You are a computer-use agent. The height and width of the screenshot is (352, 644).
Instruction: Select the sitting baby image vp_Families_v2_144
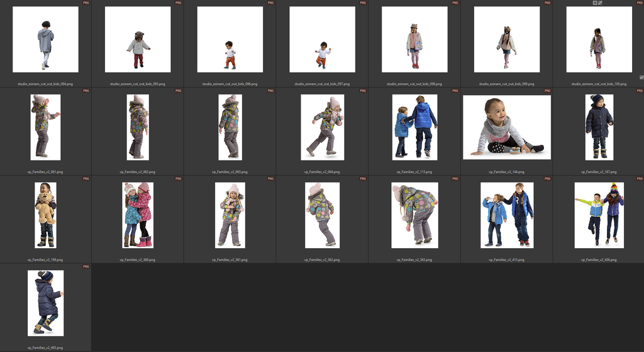[507, 127]
